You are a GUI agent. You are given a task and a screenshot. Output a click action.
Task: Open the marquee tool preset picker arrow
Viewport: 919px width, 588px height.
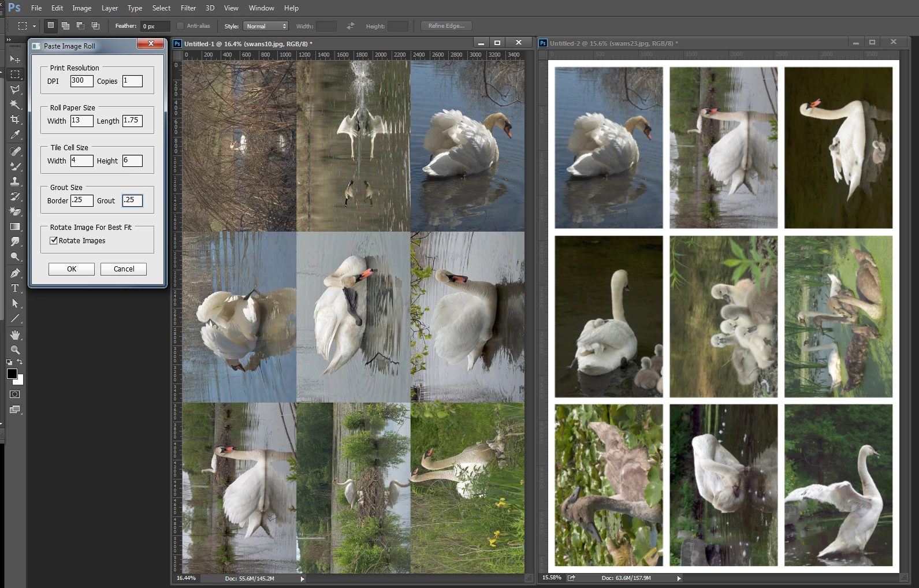pyautogui.click(x=34, y=26)
